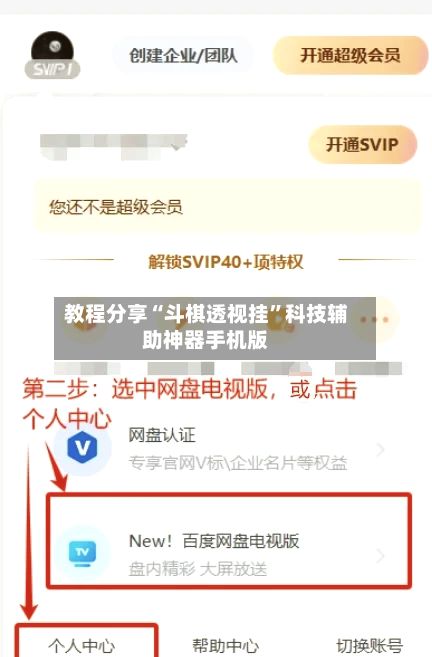This screenshot has width=432, height=657.
Task: Click the first orange privilege icon
Action: pyautogui.click(x=85, y=319)
